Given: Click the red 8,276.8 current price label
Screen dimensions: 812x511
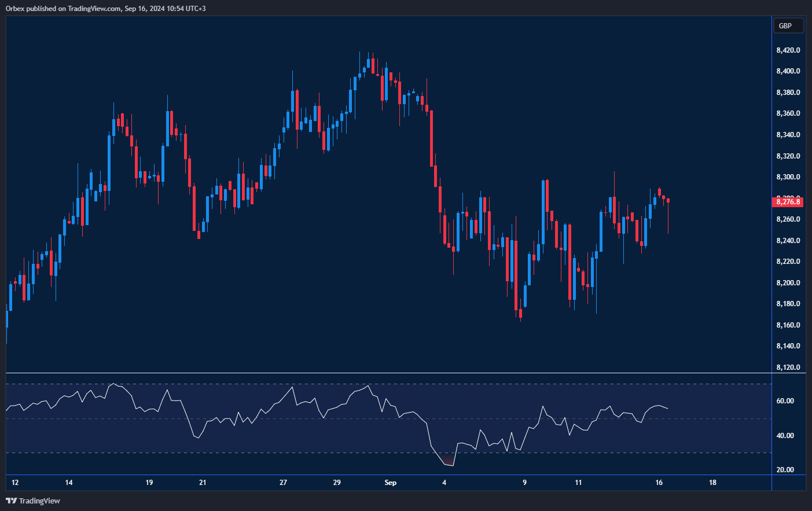Looking at the screenshot, I should click(x=788, y=201).
